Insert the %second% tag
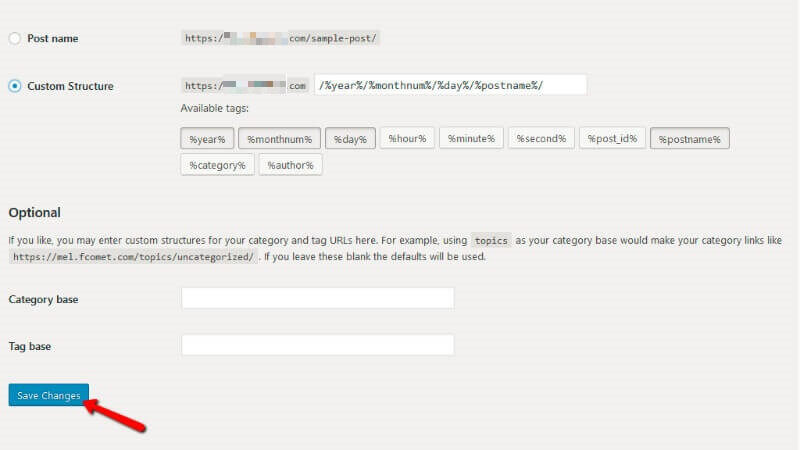The image size is (800, 450). [x=541, y=138]
